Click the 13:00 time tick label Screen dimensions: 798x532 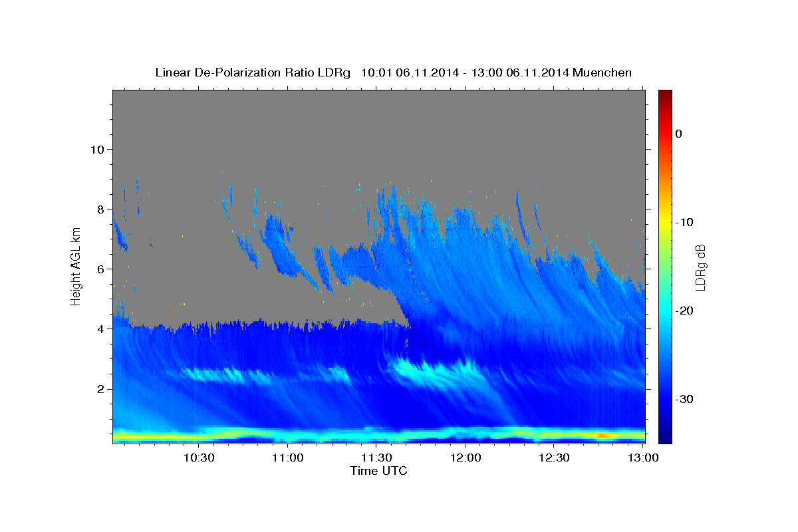pos(642,458)
